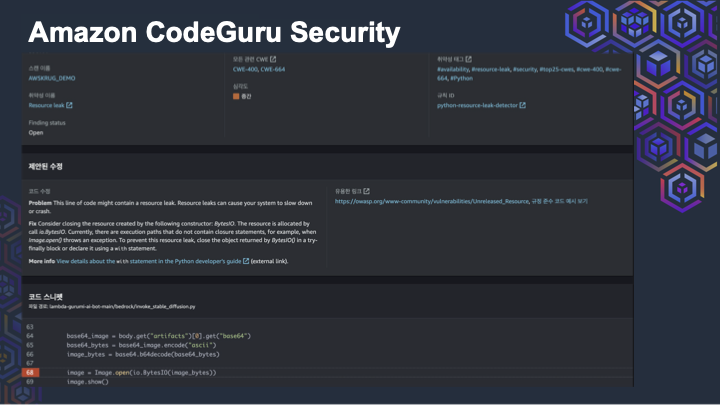Image resolution: width=720 pixels, height=405 pixels.
Task: Click the invoke_stable_diffusion.py file path
Action: coord(122,306)
